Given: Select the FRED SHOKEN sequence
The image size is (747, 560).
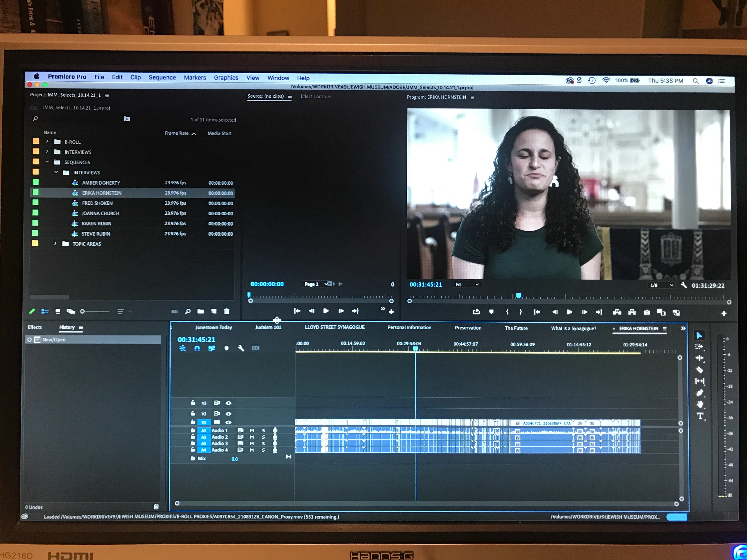Looking at the screenshot, I should tap(97, 203).
